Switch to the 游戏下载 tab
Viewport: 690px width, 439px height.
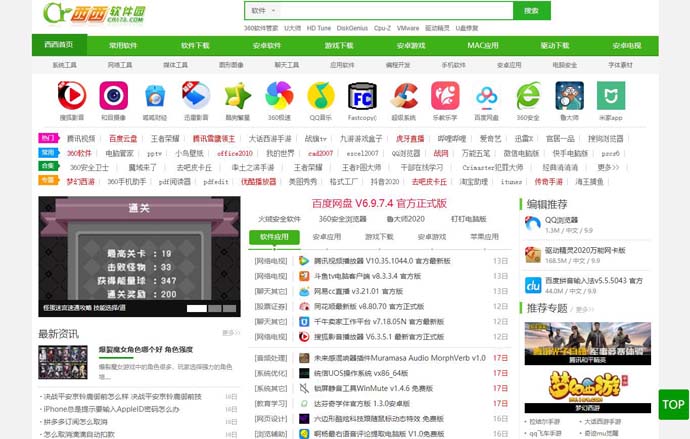[379, 237]
